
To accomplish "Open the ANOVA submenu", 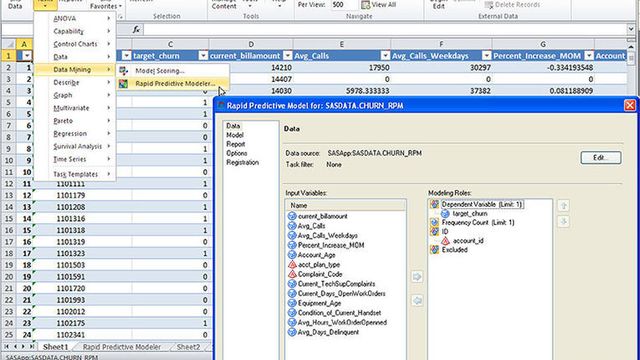I will (75, 18).
